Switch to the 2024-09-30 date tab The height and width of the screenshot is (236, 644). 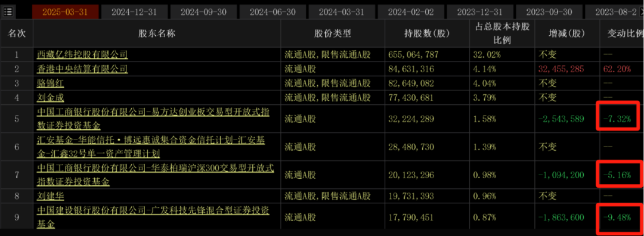pos(203,12)
